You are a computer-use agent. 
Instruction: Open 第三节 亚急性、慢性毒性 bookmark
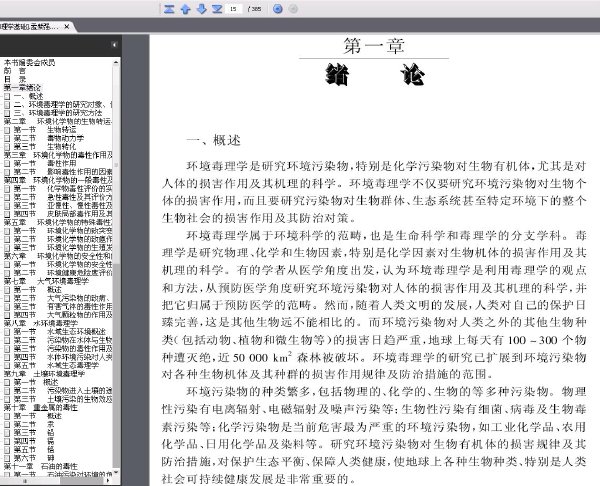coord(63,205)
